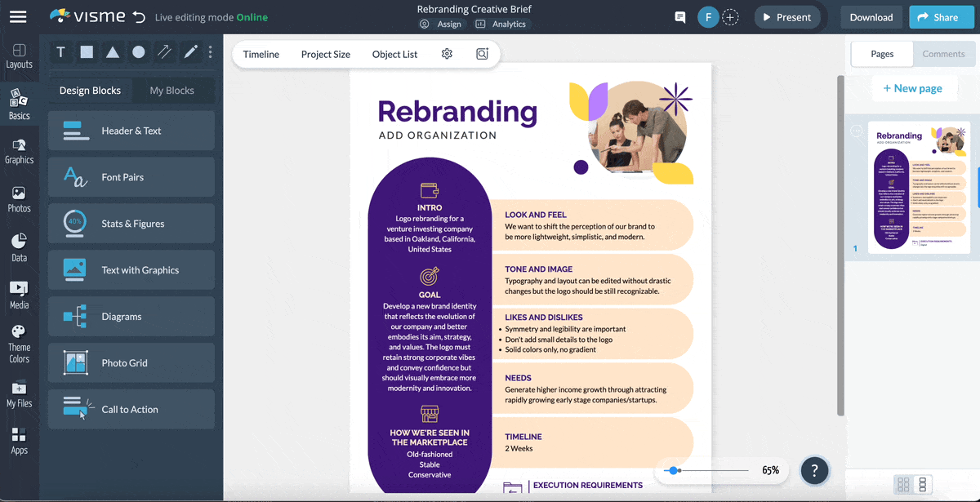Switch to grid page view

point(903,484)
